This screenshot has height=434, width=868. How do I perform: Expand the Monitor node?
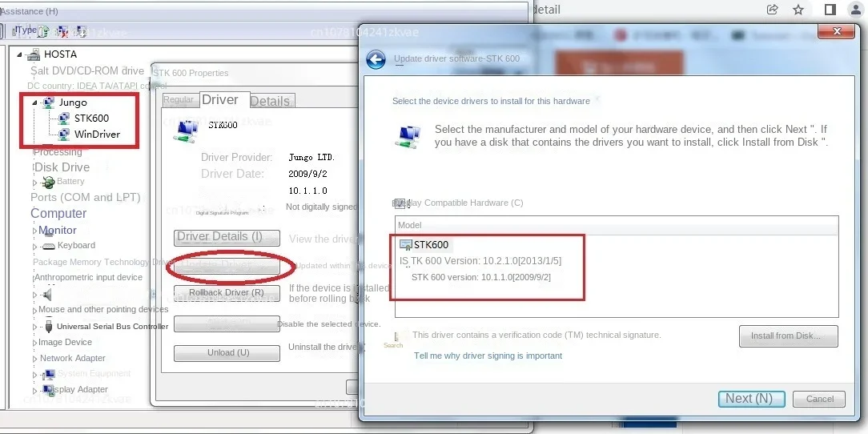point(35,231)
